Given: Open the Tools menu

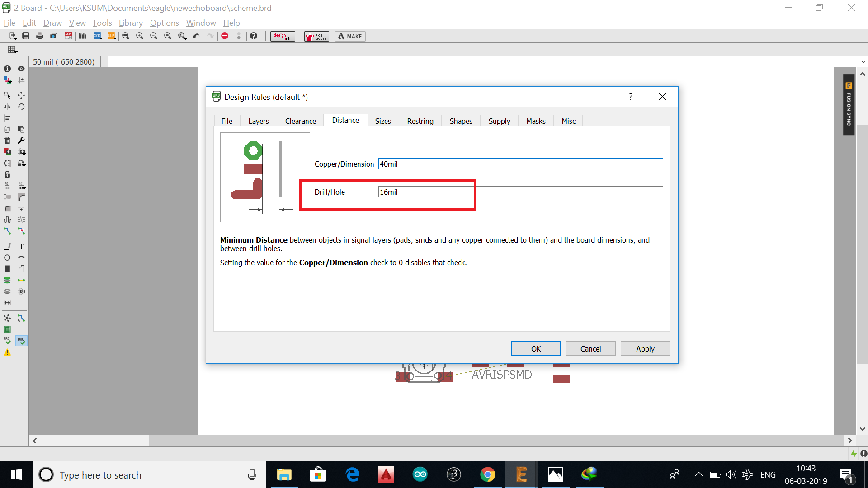Looking at the screenshot, I should pyautogui.click(x=102, y=23).
